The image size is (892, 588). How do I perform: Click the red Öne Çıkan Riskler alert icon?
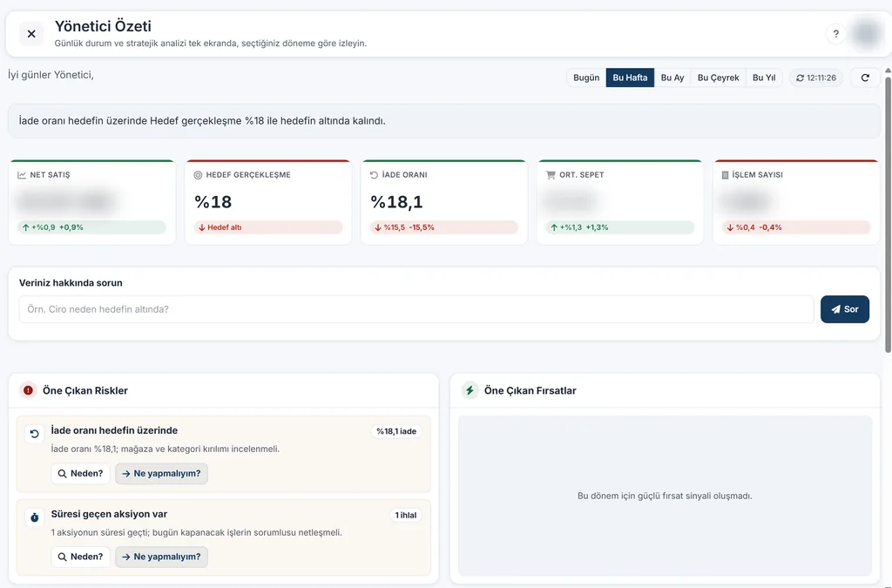(x=28, y=390)
